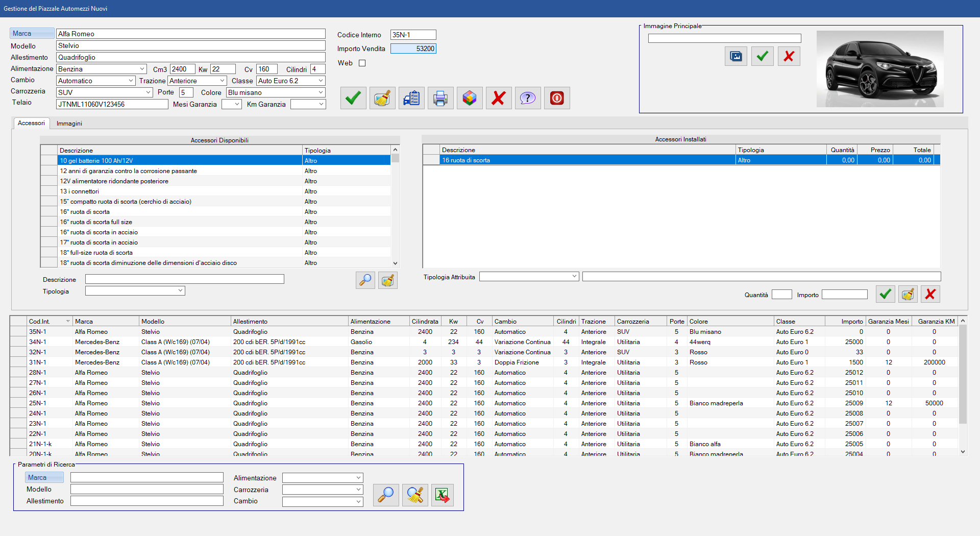Select the Accessori tab
The height and width of the screenshot is (536, 980).
[x=31, y=123]
